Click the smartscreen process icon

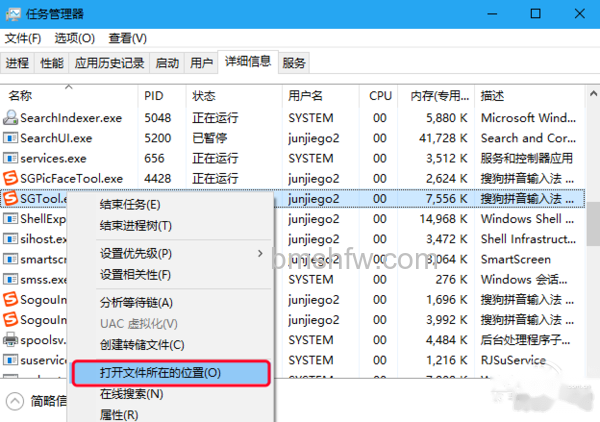pyautogui.click(x=10, y=259)
